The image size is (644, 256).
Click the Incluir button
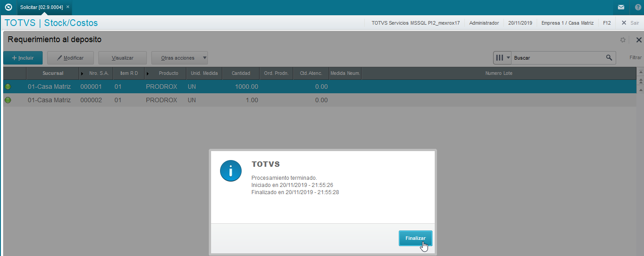point(23,58)
